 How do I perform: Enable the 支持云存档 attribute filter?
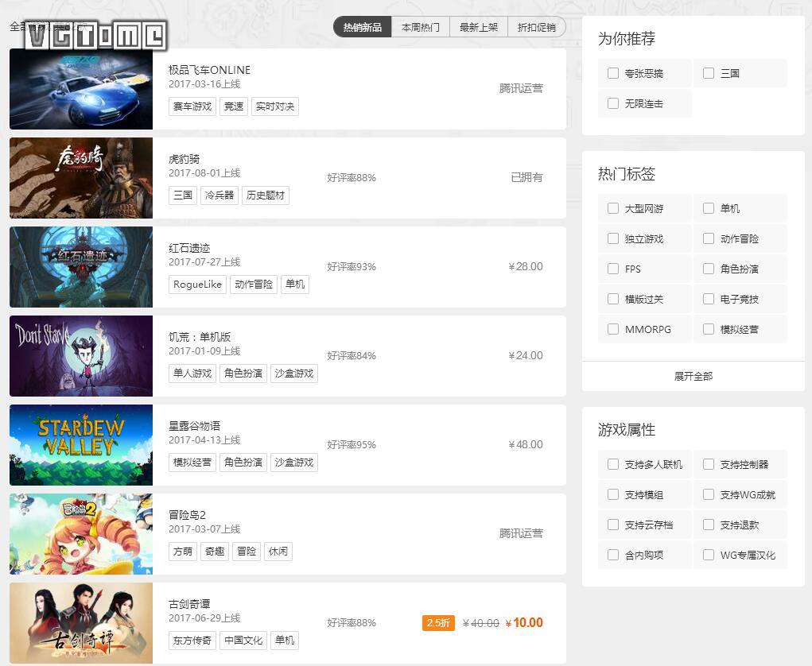(612, 525)
